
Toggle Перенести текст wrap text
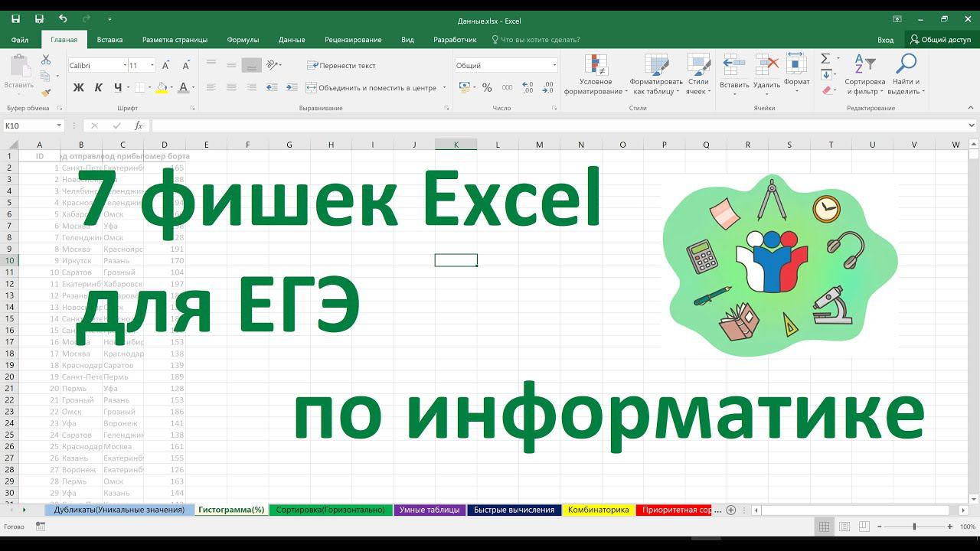(x=341, y=66)
